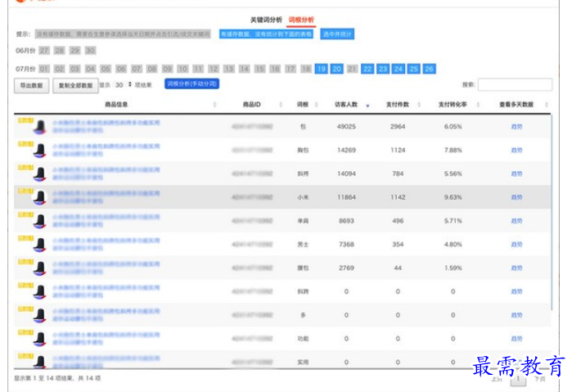The width and height of the screenshot is (572, 392).
Task: Sort by the 访客人数 column header
Action: (x=346, y=105)
